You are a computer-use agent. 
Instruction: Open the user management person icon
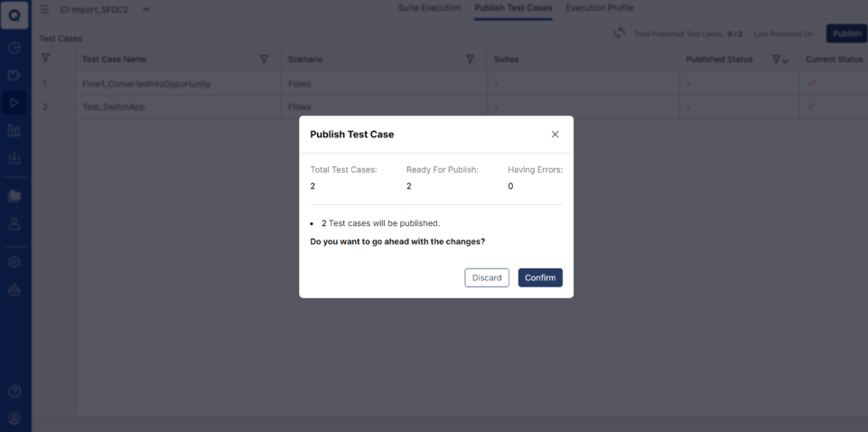click(14, 224)
